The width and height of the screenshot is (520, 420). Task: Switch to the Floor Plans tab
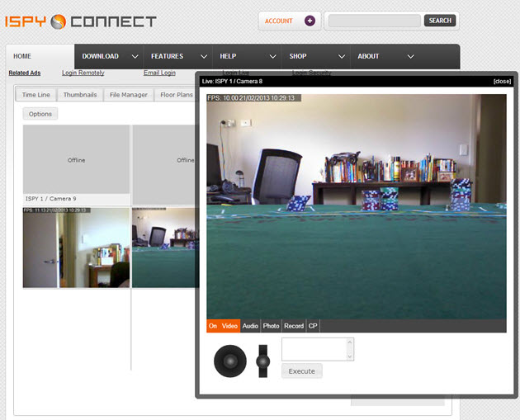point(177,95)
